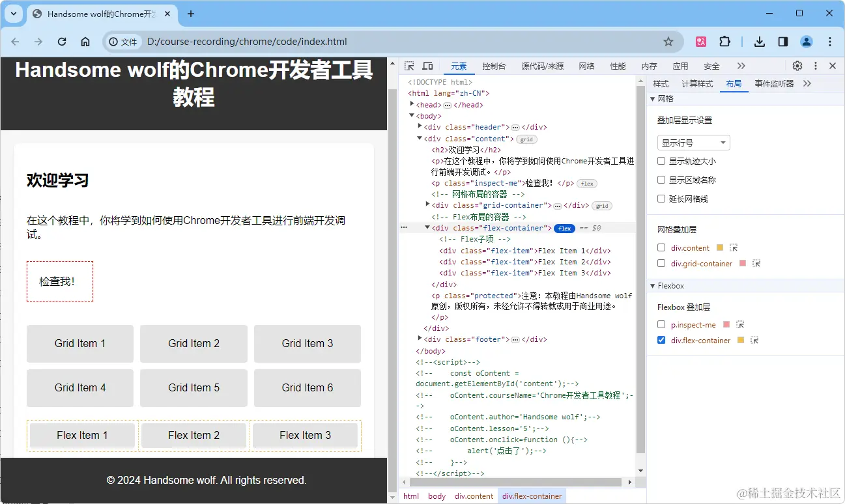The image size is (845, 504).
Task: Change div.grid-container overlay color swatch
Action: point(743,263)
